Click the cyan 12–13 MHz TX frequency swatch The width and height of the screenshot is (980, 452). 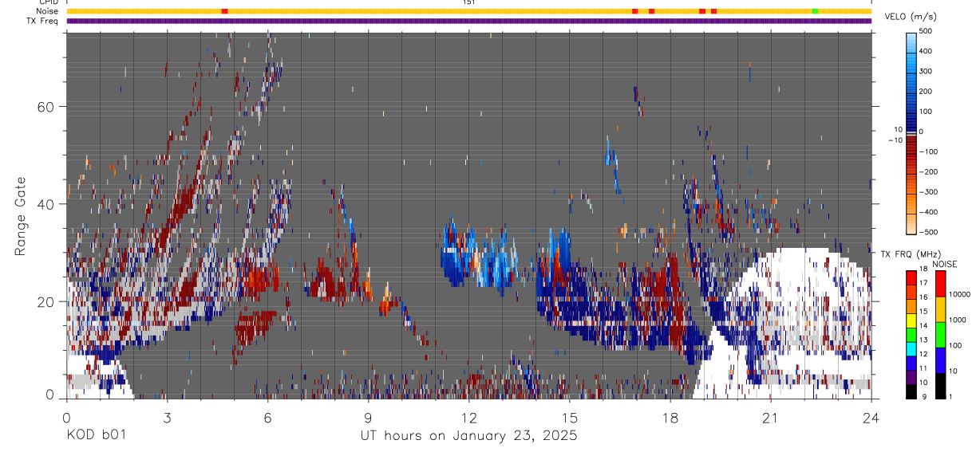tap(912, 348)
